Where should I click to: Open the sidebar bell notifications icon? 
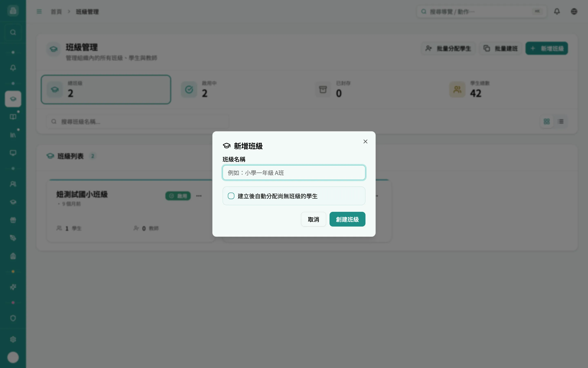tap(13, 68)
